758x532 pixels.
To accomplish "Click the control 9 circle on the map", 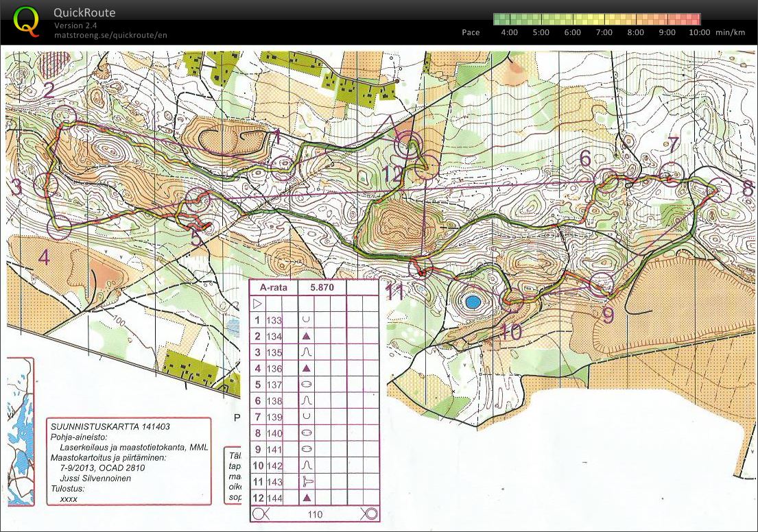I will pos(602,283).
